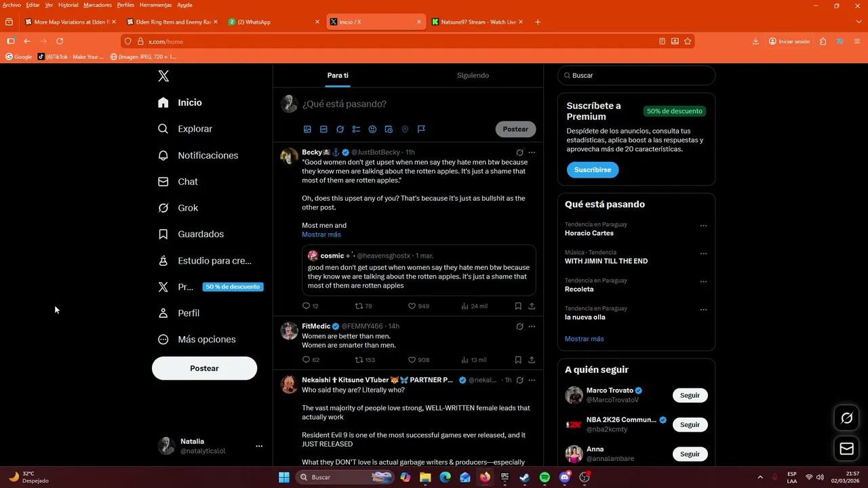Click Mostrar más on Becky's post
This screenshot has height=488, width=868.
click(x=321, y=235)
